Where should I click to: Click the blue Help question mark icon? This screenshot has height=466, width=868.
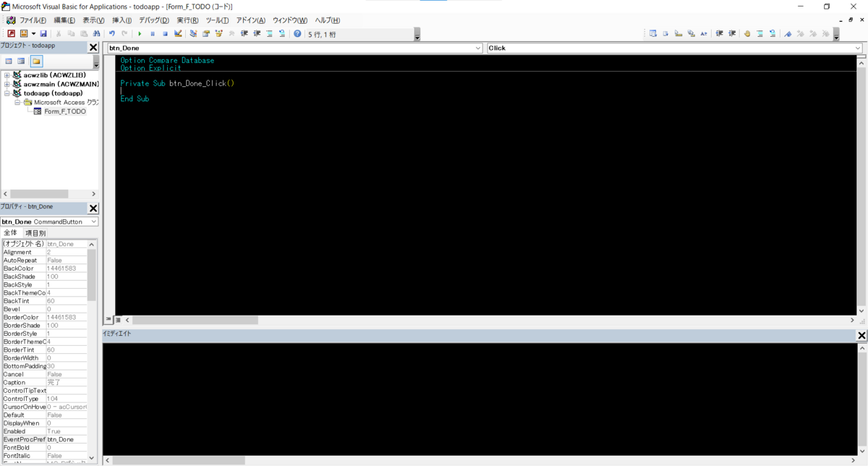coord(297,33)
